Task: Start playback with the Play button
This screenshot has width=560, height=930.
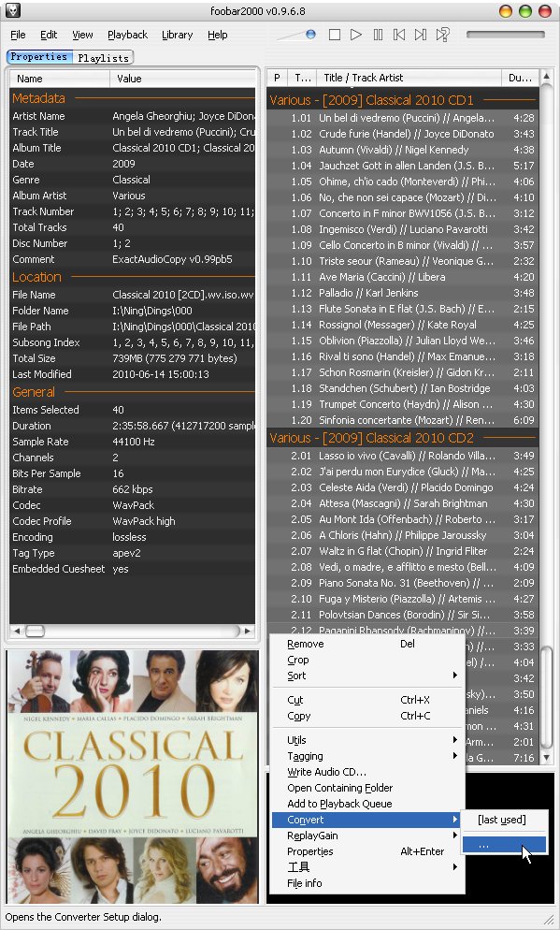Action: click(x=355, y=35)
